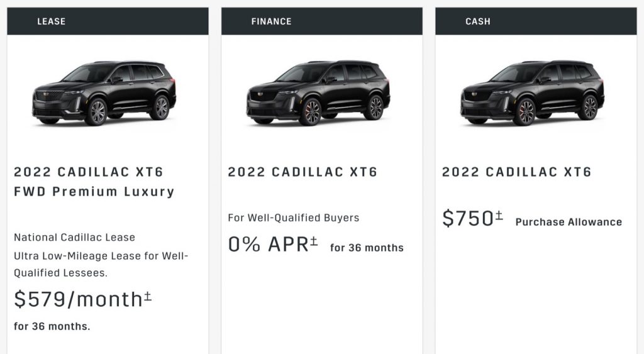Image resolution: width=644 pixels, height=354 pixels.
Task: Click the lease 'for 36 months.' term
Action: coord(52,326)
